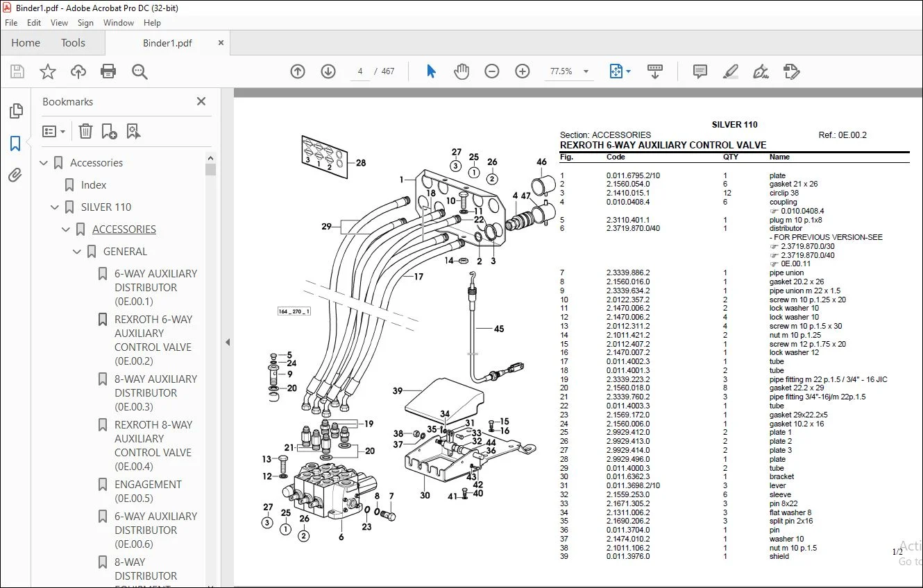
Task: Collapse the Accessories bookmark tree
Action: 44,163
